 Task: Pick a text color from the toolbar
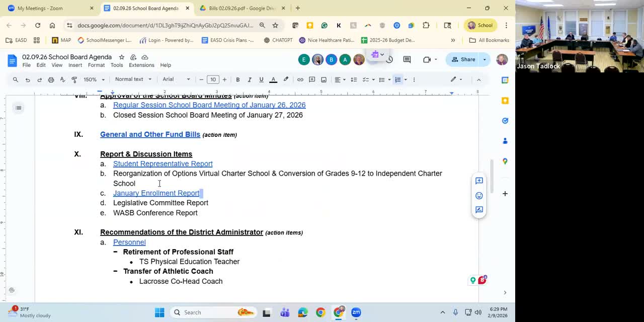click(273, 79)
